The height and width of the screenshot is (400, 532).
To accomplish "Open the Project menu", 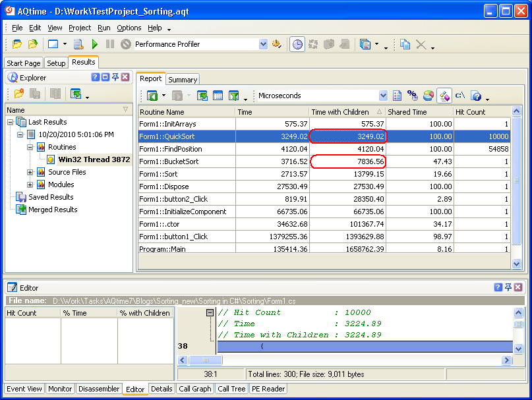I will point(80,28).
